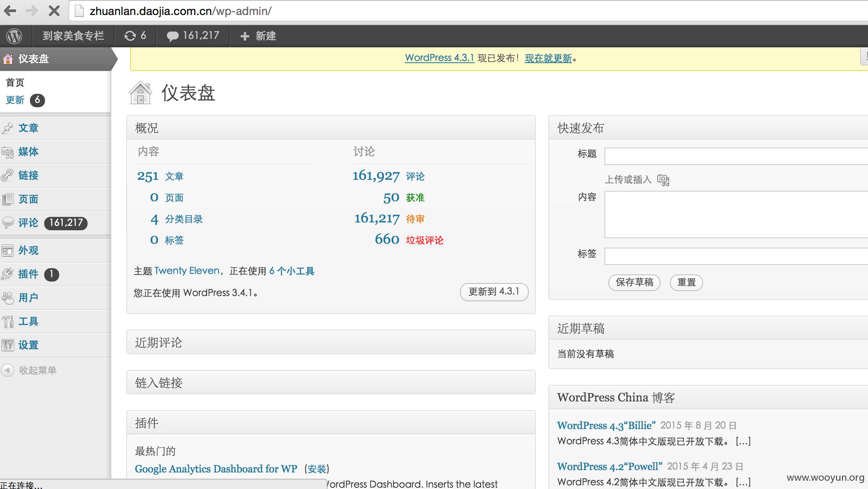The image size is (868, 489).
Task: Open the 660 垃圾评论 spam link
Action: pos(409,240)
